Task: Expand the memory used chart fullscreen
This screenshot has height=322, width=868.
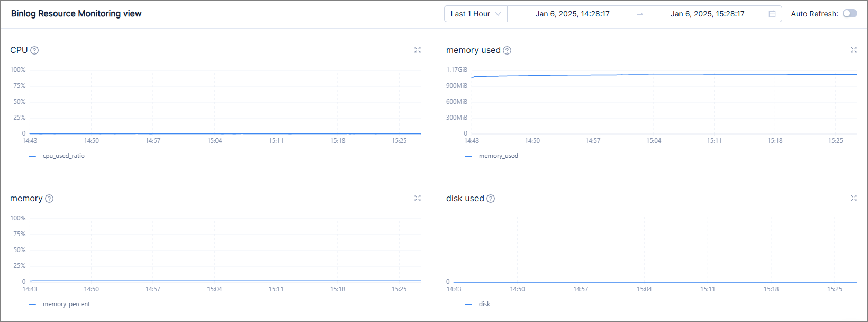Action: (854, 50)
